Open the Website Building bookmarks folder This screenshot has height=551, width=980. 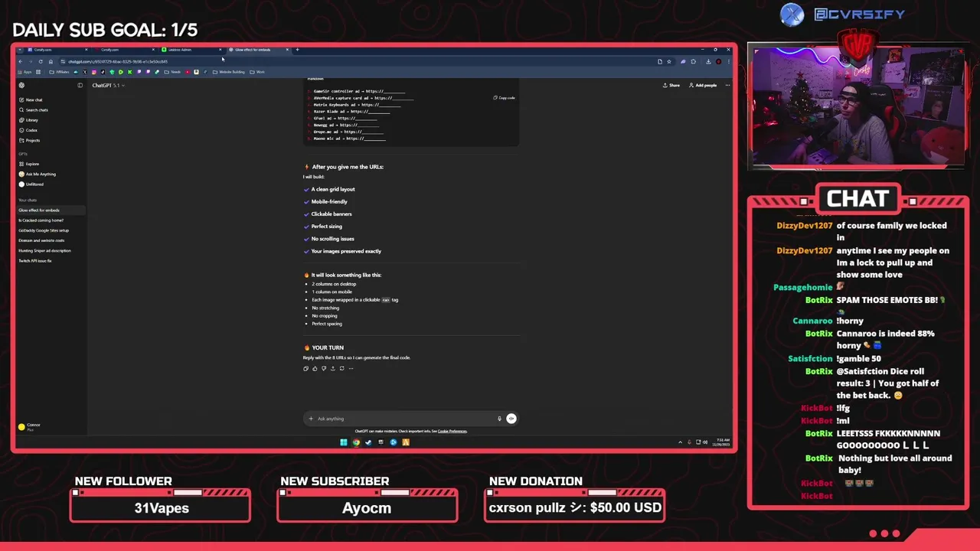tap(228, 72)
